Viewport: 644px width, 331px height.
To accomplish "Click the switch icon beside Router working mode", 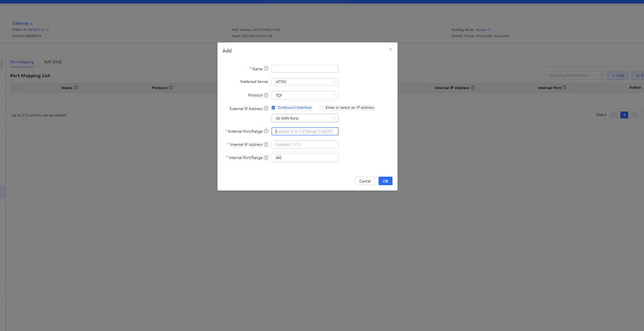I will click(x=489, y=30).
